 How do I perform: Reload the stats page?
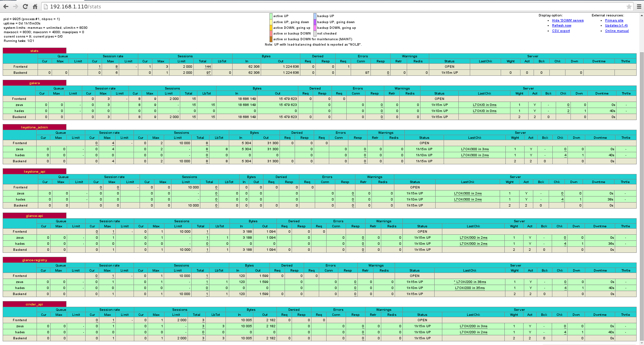(25, 6)
